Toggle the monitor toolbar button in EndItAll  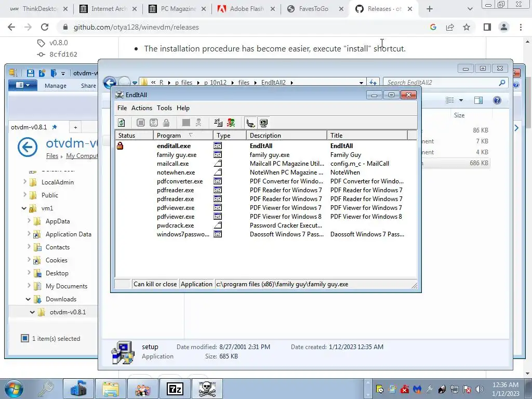[x=263, y=123]
